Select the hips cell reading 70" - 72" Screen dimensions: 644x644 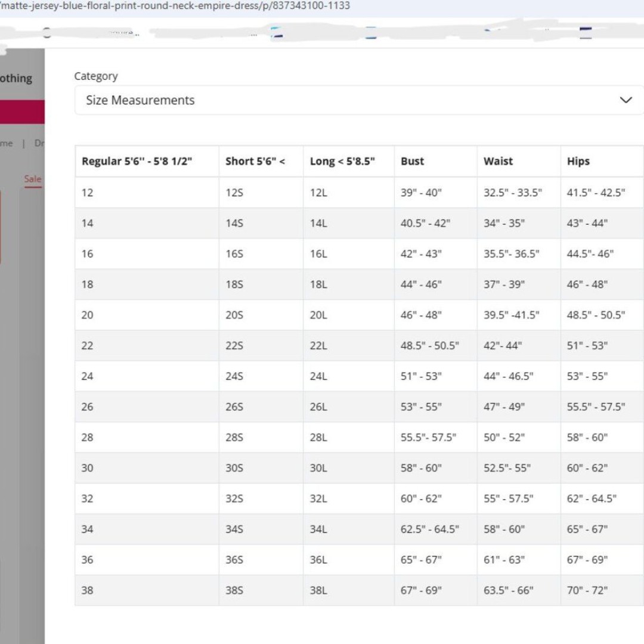coord(587,590)
